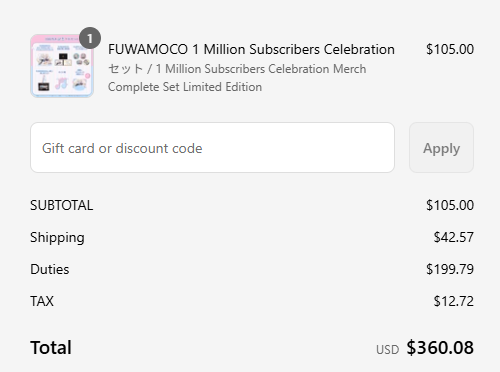This screenshot has width=500, height=372.
Task: Click the tax amount $12.72
Action: tap(453, 301)
